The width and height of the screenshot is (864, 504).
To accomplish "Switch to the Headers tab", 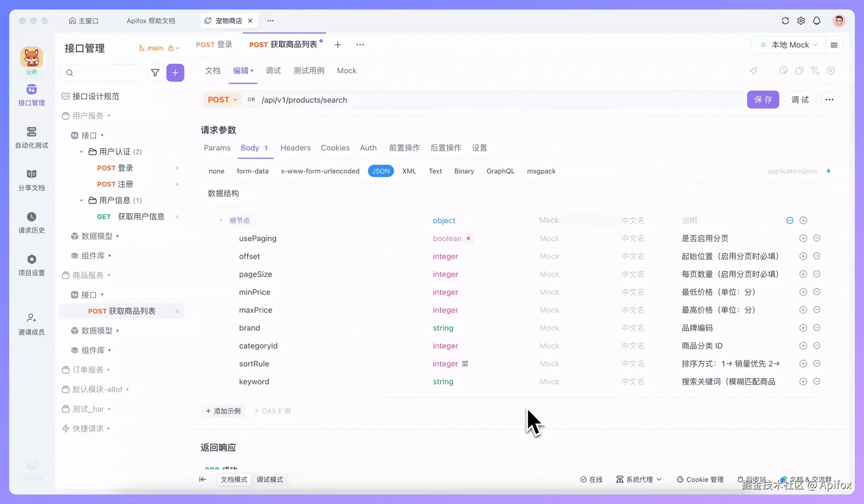I will click(x=295, y=148).
